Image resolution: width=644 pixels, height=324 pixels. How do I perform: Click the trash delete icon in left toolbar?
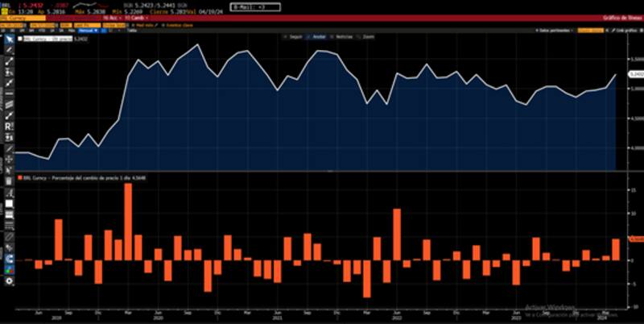pos(9,182)
